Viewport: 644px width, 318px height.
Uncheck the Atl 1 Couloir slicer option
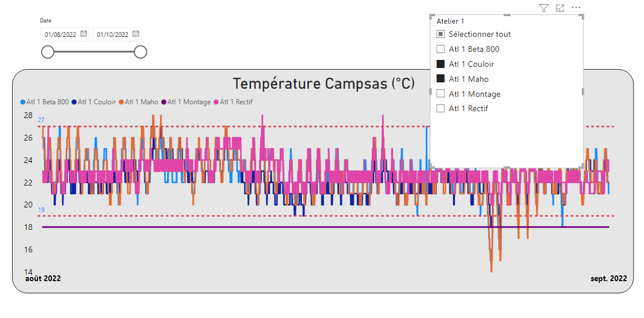pos(441,64)
